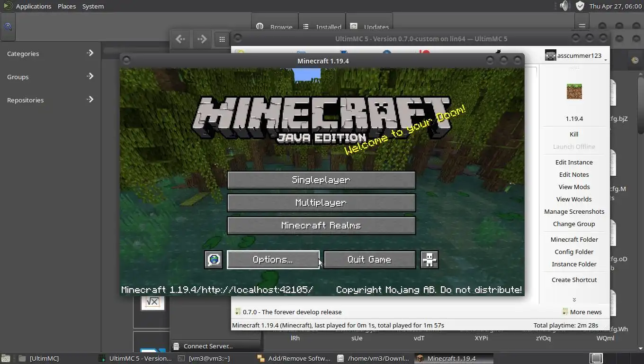Expand Repositories in software manager
This screenshot has height=364, width=644.
[50, 100]
